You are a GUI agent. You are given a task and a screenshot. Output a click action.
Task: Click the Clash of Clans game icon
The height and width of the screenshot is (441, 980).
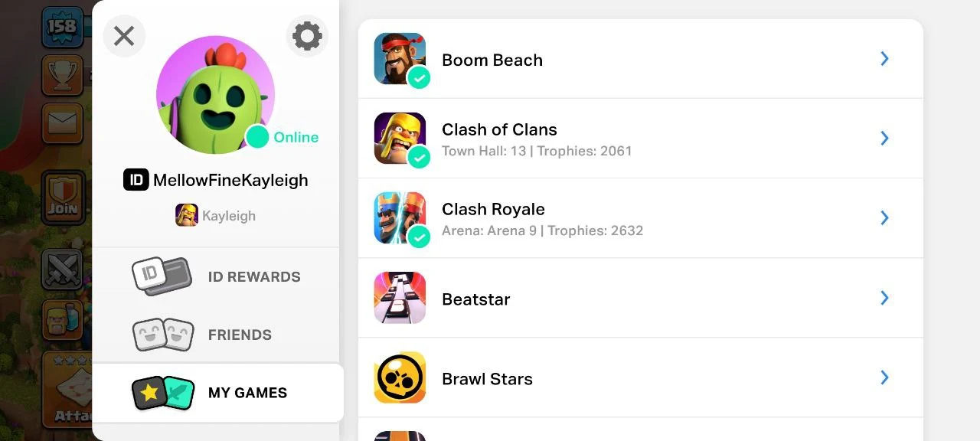click(x=400, y=139)
